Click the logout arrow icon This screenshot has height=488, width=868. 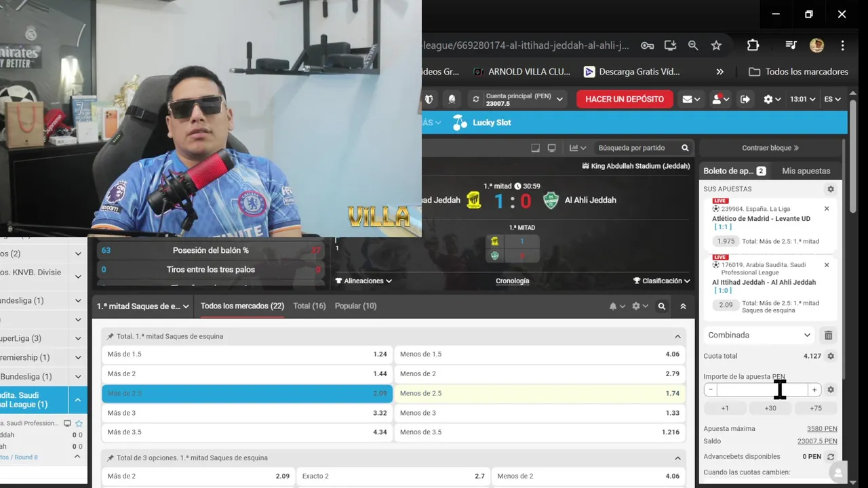coord(745,99)
